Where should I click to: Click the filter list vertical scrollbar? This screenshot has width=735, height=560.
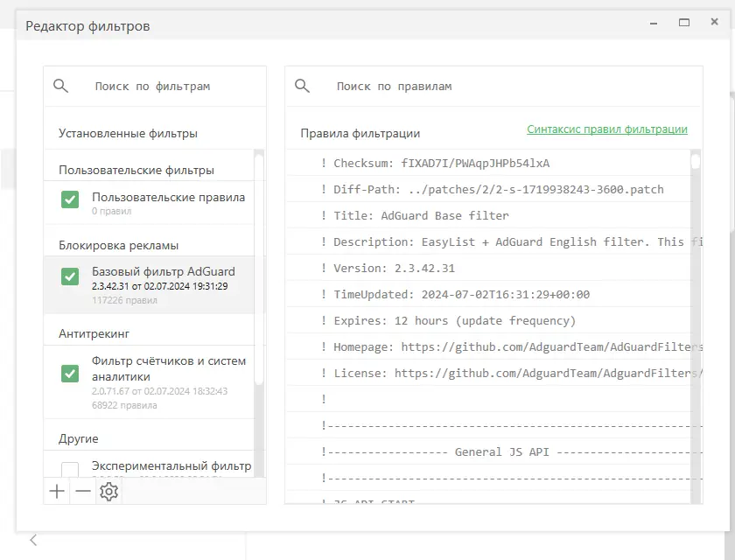[259, 262]
